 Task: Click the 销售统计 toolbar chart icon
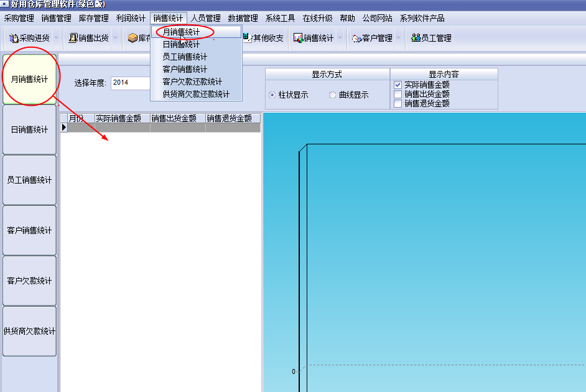[x=298, y=39]
